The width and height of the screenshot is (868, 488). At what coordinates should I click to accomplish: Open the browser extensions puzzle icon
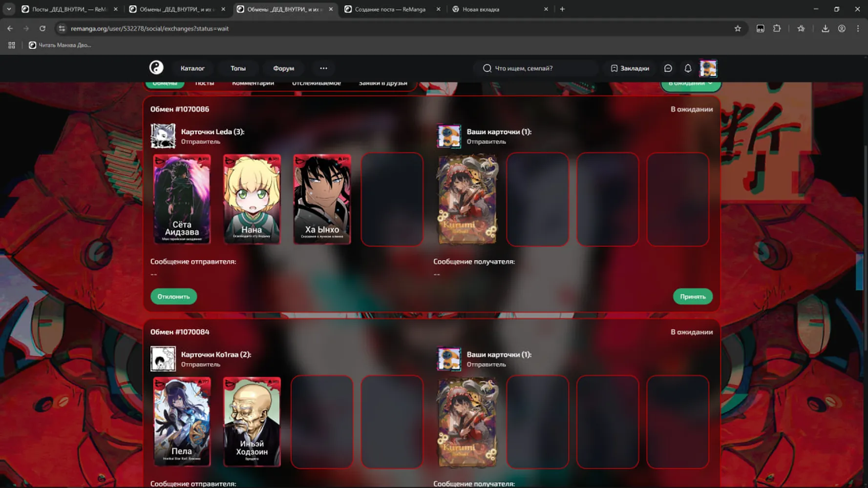point(777,28)
